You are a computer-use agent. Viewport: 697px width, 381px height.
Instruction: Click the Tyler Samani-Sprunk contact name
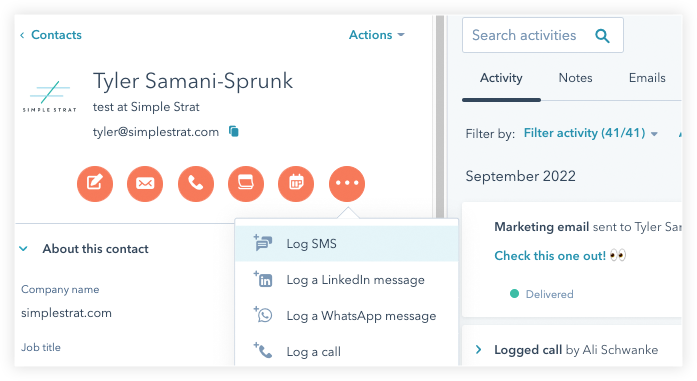click(192, 81)
